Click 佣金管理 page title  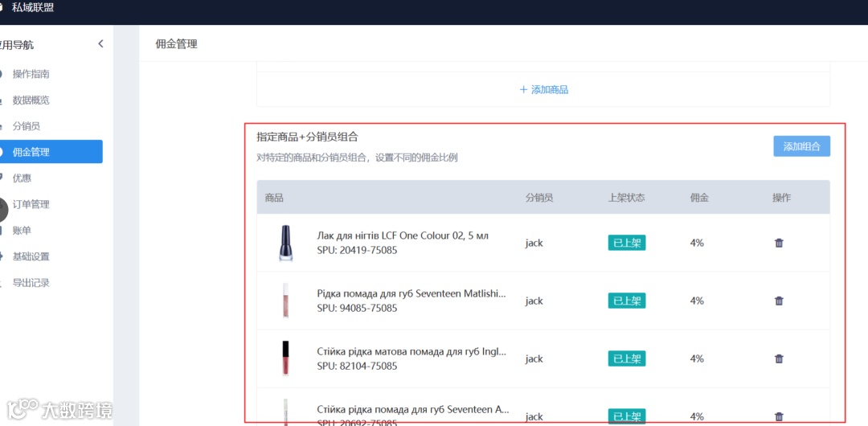pos(177,44)
